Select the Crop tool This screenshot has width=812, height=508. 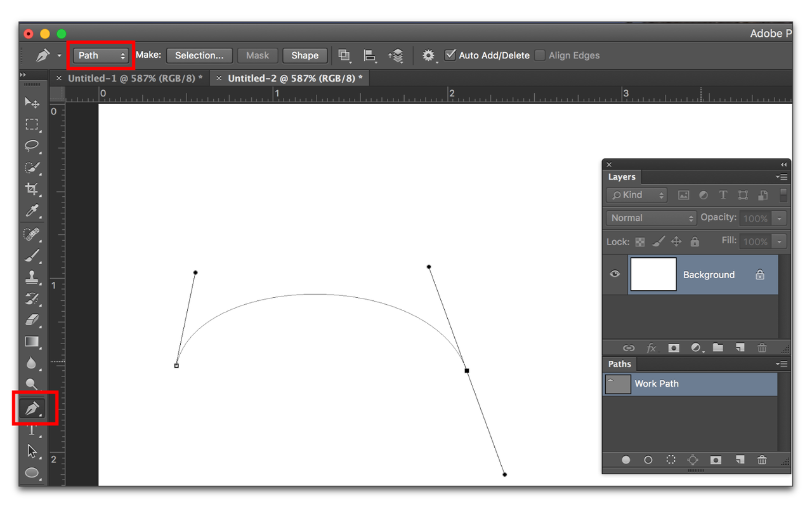(x=33, y=189)
